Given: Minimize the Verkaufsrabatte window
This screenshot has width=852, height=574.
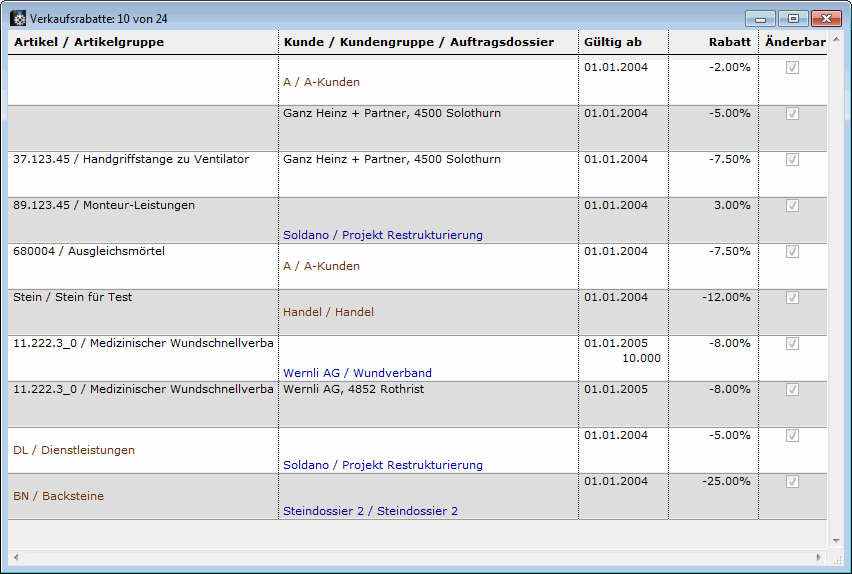Looking at the screenshot, I should click(761, 19).
